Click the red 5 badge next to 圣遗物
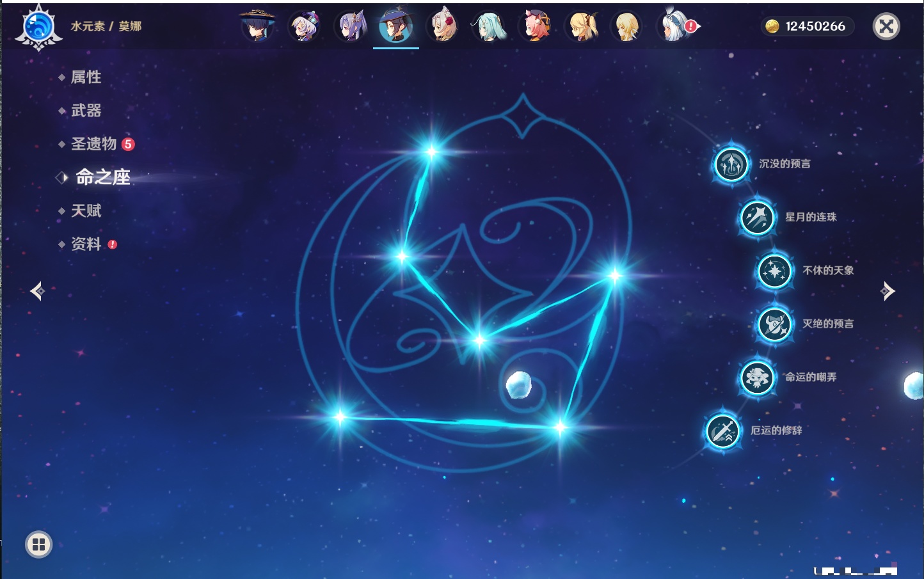The image size is (924, 579). point(128,144)
